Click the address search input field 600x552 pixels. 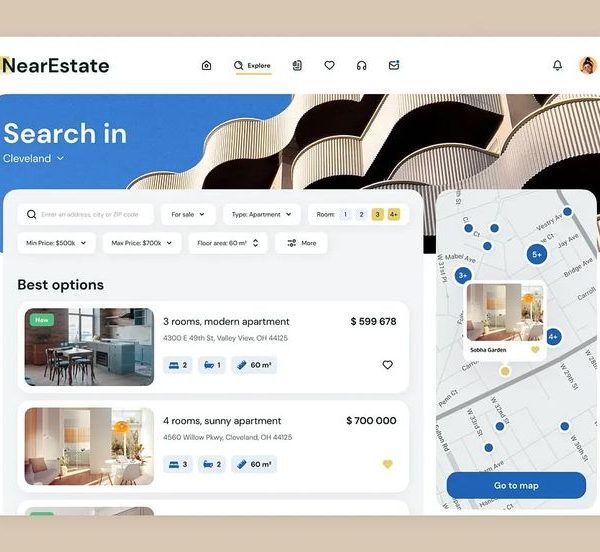[x=85, y=214]
